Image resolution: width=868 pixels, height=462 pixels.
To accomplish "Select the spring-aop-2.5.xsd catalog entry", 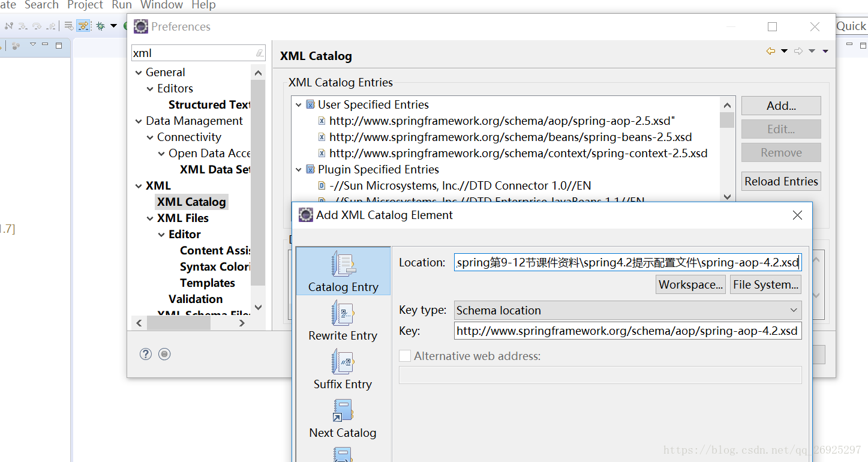I will pyautogui.click(x=503, y=121).
